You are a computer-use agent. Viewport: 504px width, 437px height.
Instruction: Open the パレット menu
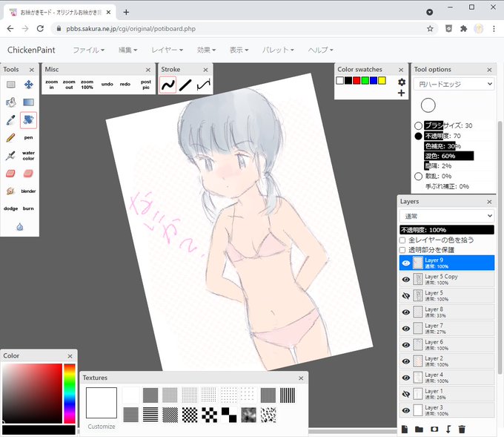(x=278, y=50)
